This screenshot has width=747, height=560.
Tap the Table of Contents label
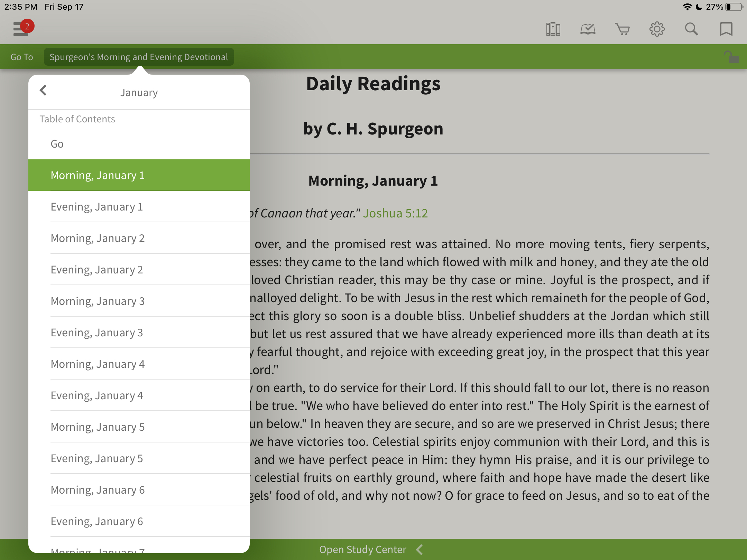[77, 119]
